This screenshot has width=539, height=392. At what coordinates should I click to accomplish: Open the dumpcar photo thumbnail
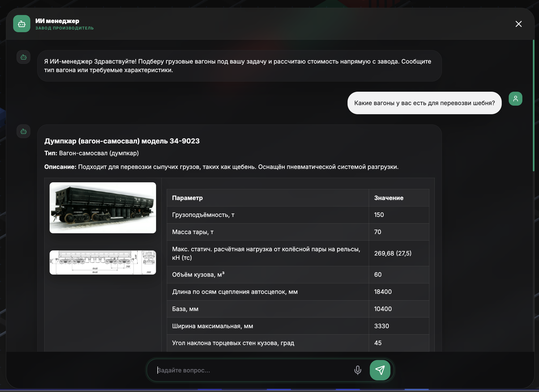tap(103, 208)
